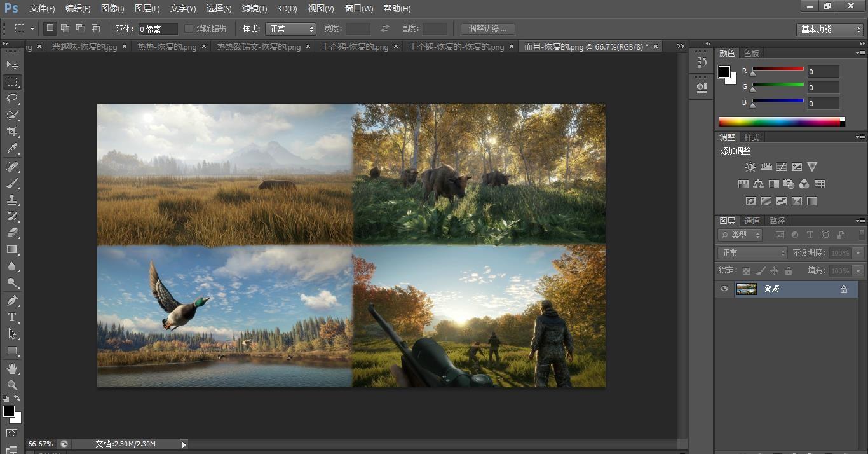The height and width of the screenshot is (454, 868).
Task: Toggle Quick Mask mode icon
Action: tap(12, 434)
